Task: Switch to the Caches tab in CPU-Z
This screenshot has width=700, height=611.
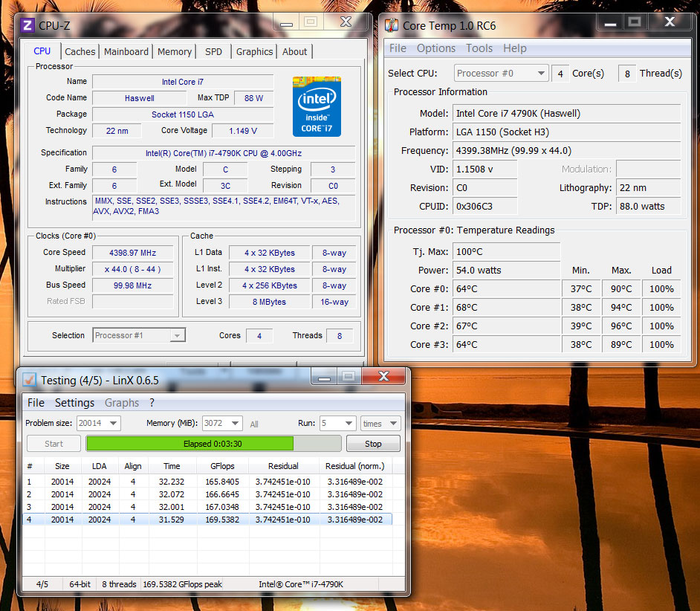Action: point(80,51)
